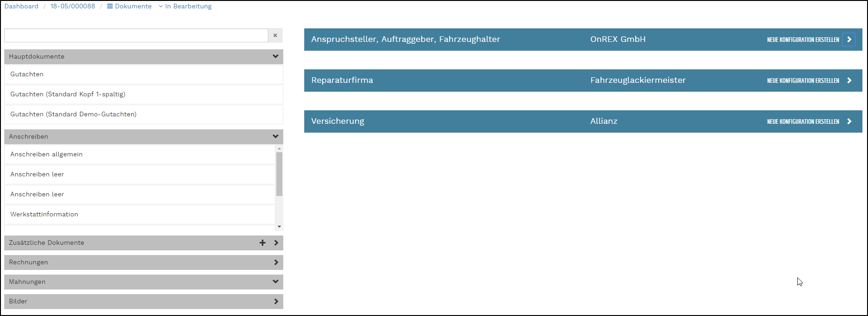This screenshot has height=316, width=868.
Task: Click the plus icon in Zusätzliche Dokumente
Action: click(262, 243)
